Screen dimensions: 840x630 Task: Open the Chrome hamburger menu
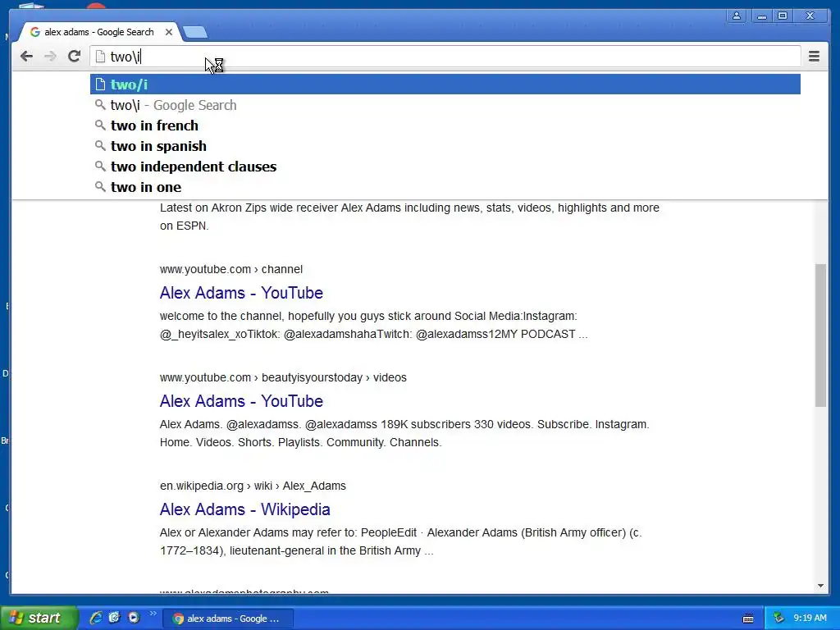[x=814, y=57]
